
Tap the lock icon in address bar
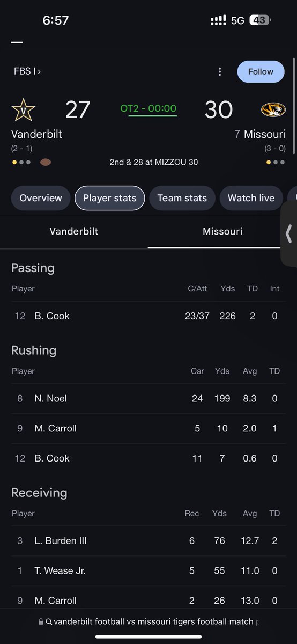(x=41, y=621)
